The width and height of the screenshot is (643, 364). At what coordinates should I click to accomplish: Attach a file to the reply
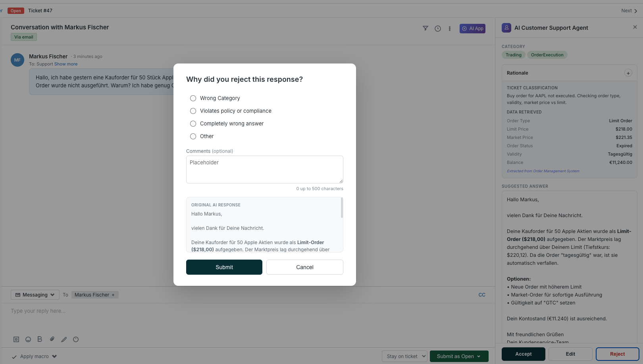click(52, 339)
